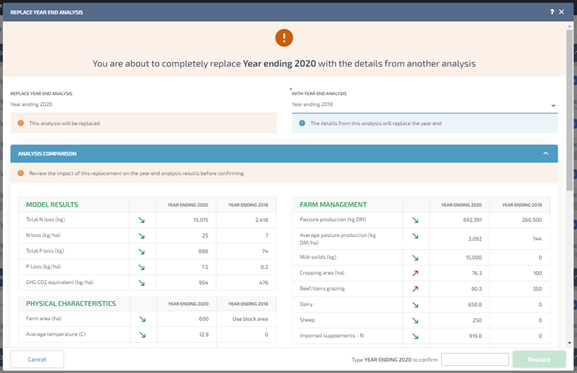
Task: Click the 'Year ending 2020' replace analysis value
Action: (x=31, y=104)
